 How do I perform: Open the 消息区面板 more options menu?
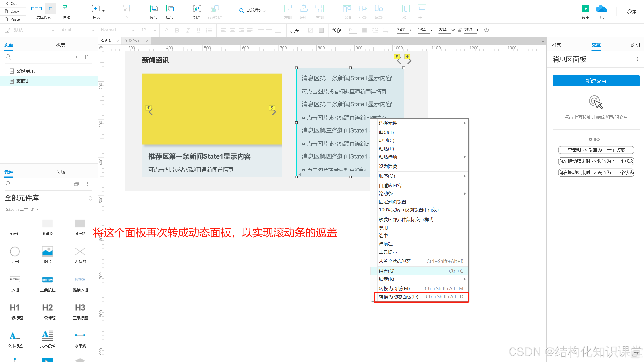(x=637, y=59)
